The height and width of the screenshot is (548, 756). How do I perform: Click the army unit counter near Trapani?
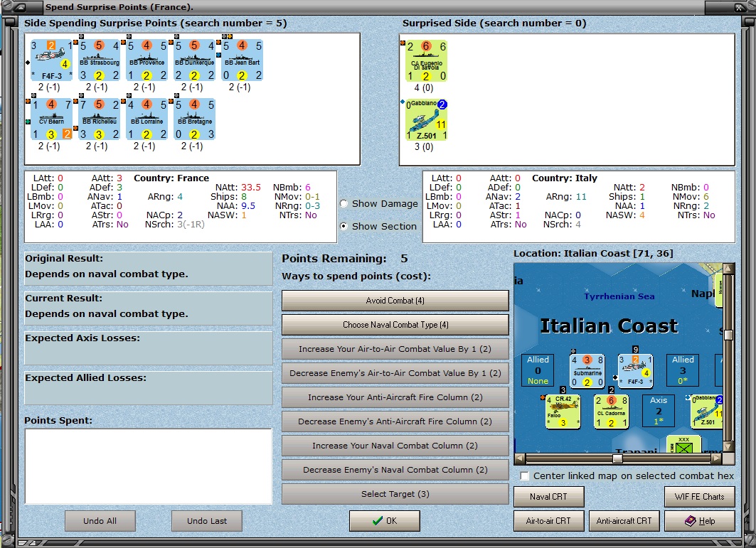[x=683, y=444]
